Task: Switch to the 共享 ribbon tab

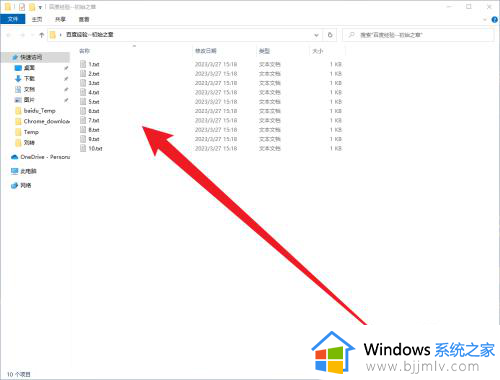Action: (x=60, y=19)
